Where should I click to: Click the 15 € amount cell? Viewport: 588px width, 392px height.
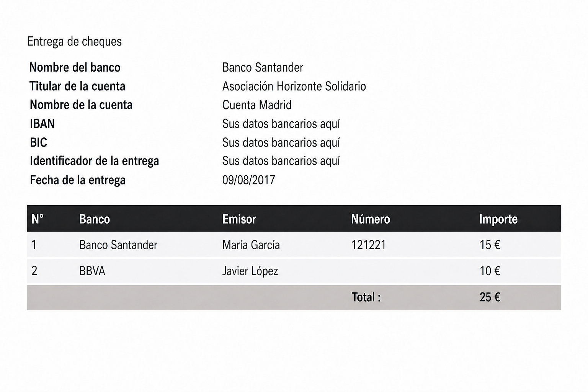(490, 245)
